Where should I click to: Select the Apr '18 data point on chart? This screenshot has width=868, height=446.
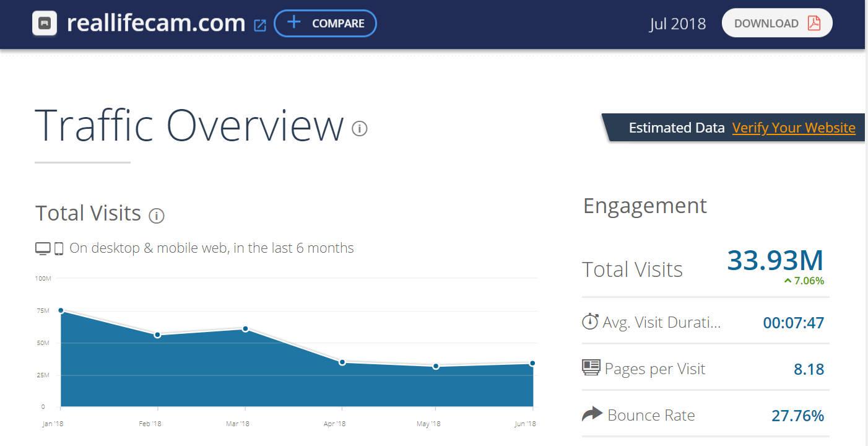(342, 362)
